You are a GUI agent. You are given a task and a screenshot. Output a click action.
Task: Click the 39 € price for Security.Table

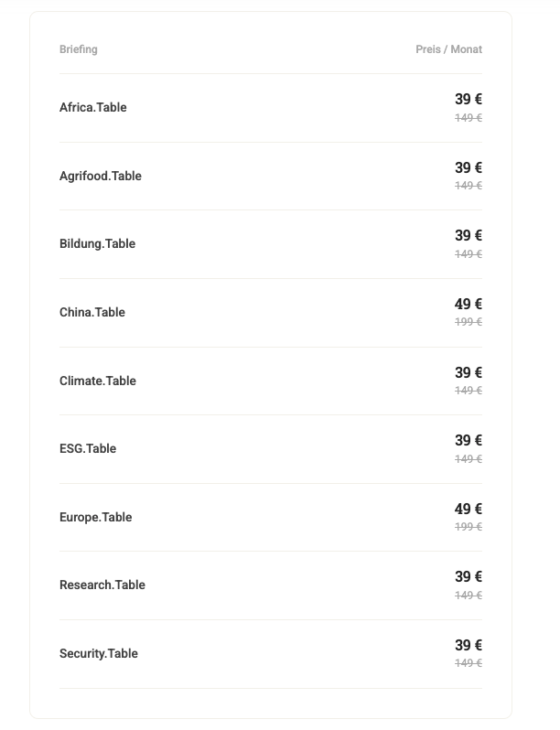coord(468,645)
